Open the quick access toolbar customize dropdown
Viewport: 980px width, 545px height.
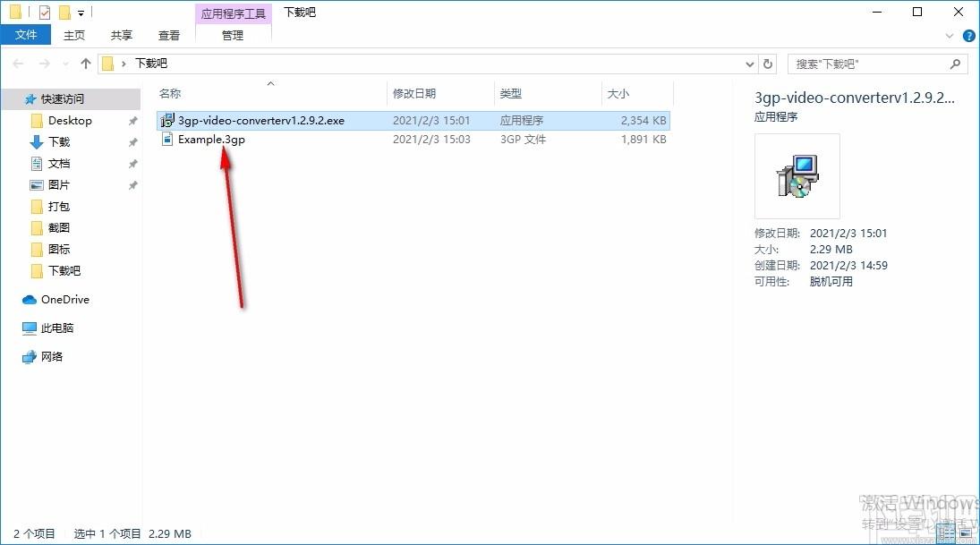click(81, 13)
